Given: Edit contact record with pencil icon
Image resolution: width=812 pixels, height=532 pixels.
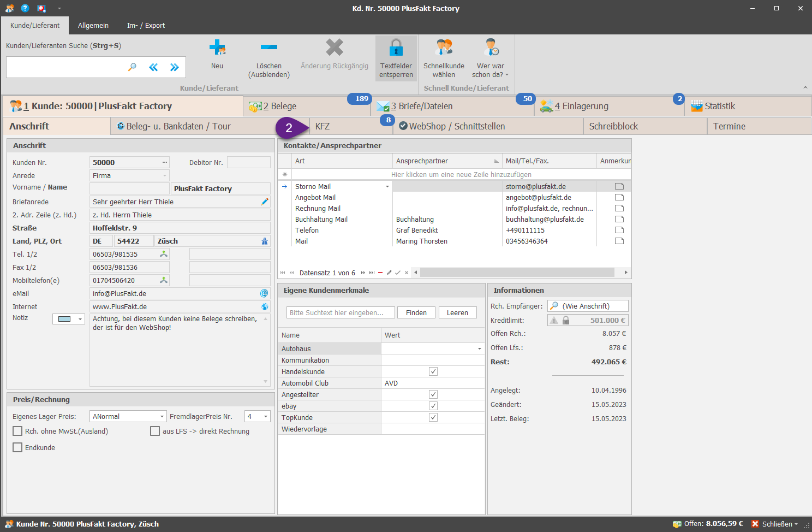Looking at the screenshot, I should pyautogui.click(x=389, y=273).
